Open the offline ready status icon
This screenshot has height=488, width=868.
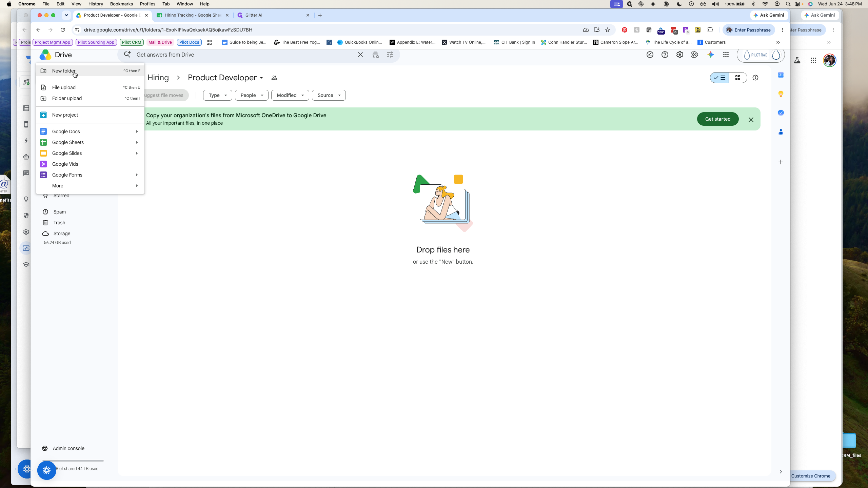(x=650, y=55)
